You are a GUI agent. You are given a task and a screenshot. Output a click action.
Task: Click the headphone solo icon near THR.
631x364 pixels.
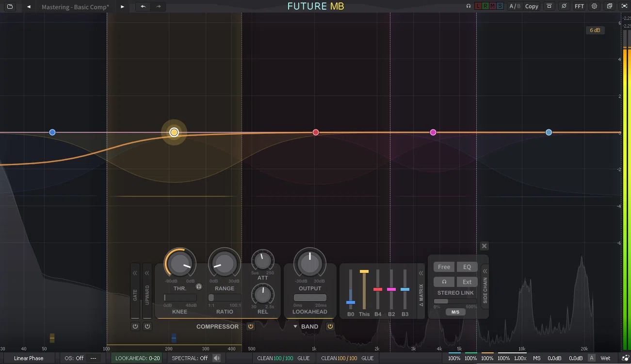(199, 286)
